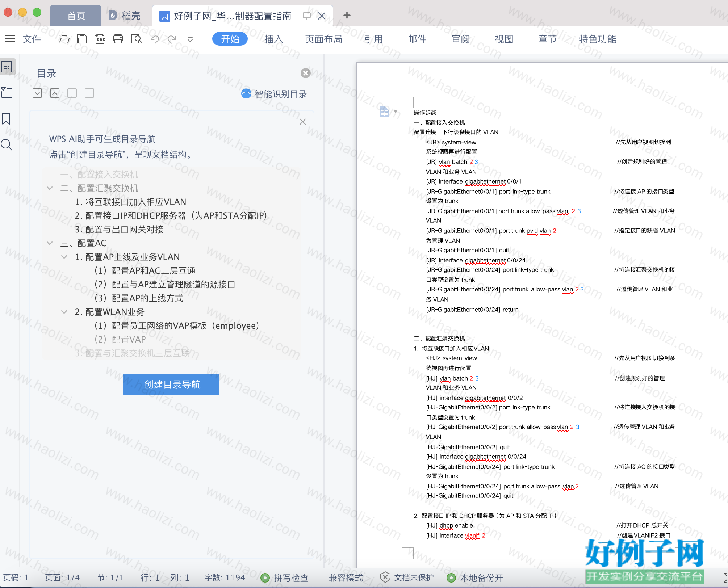Open quick access toolbar dropdown arrow

190,39
